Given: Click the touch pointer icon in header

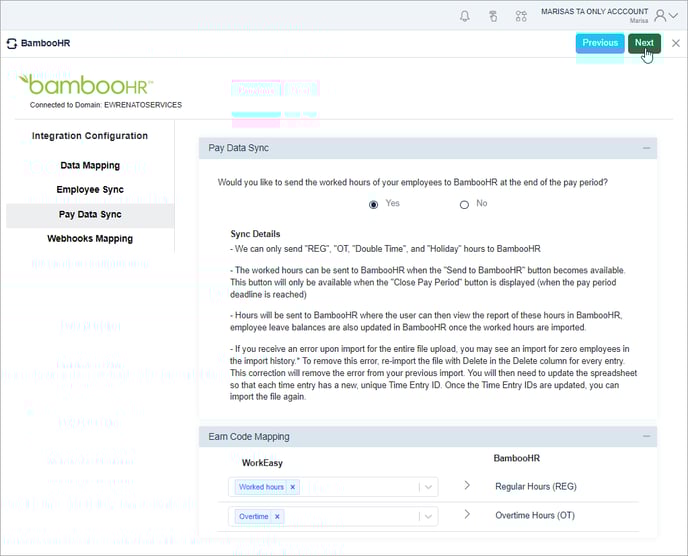Looking at the screenshot, I should [493, 16].
